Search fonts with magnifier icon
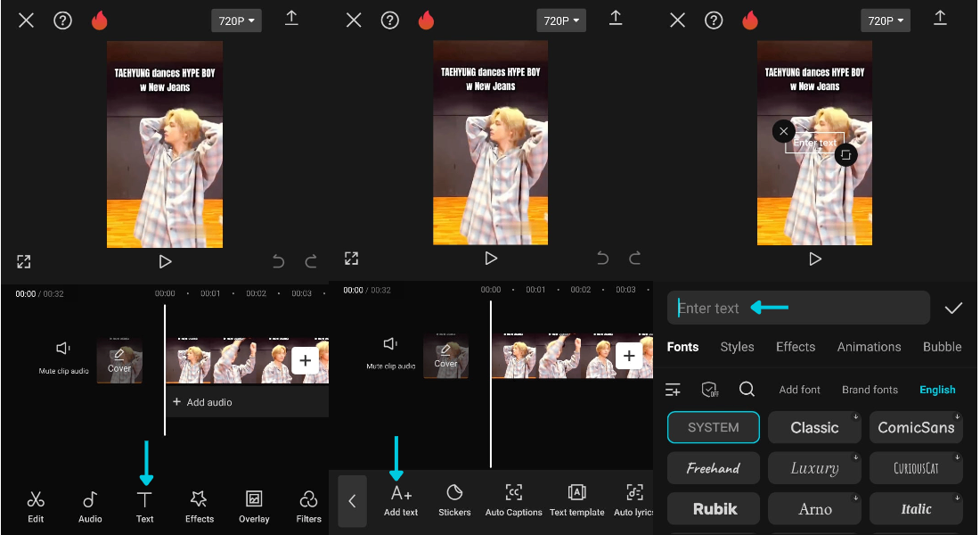The image size is (980, 535). 747,389
